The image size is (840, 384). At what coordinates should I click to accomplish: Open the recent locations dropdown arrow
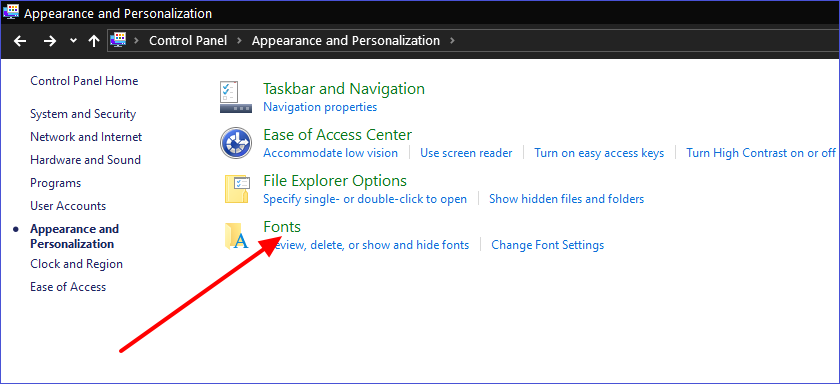click(73, 41)
